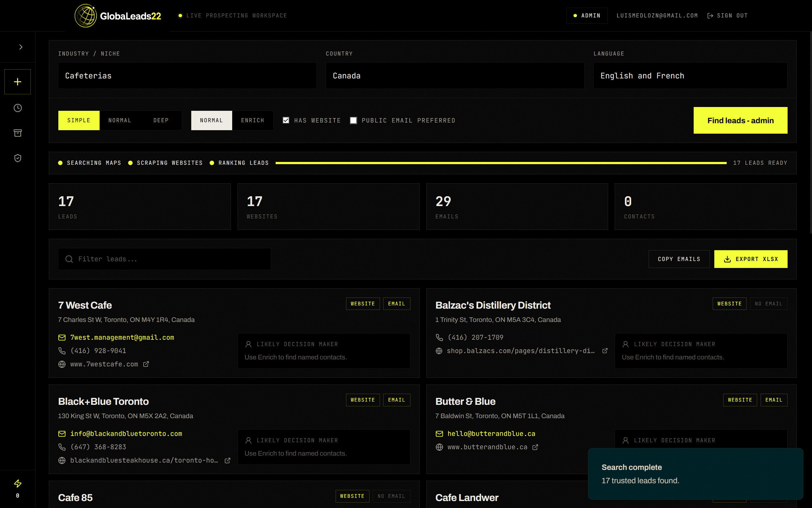812x508 pixels.
Task: Open the hello@butterandblue.ca email link
Action: (491, 434)
